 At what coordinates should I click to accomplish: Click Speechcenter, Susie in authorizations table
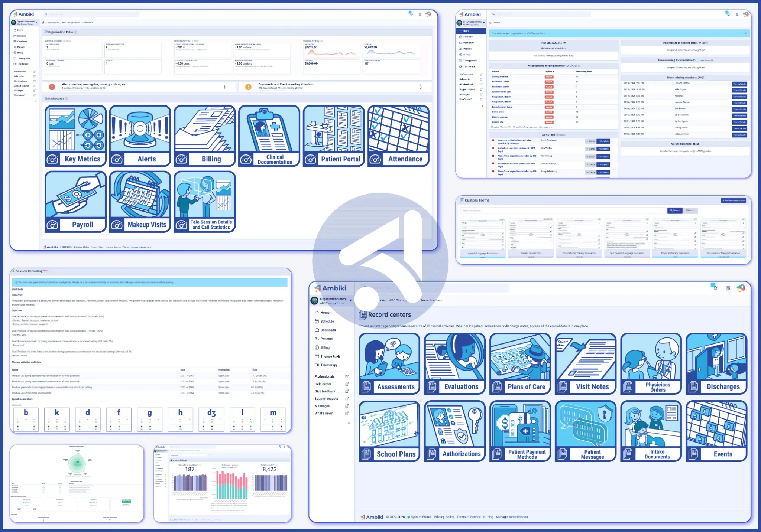click(502, 107)
